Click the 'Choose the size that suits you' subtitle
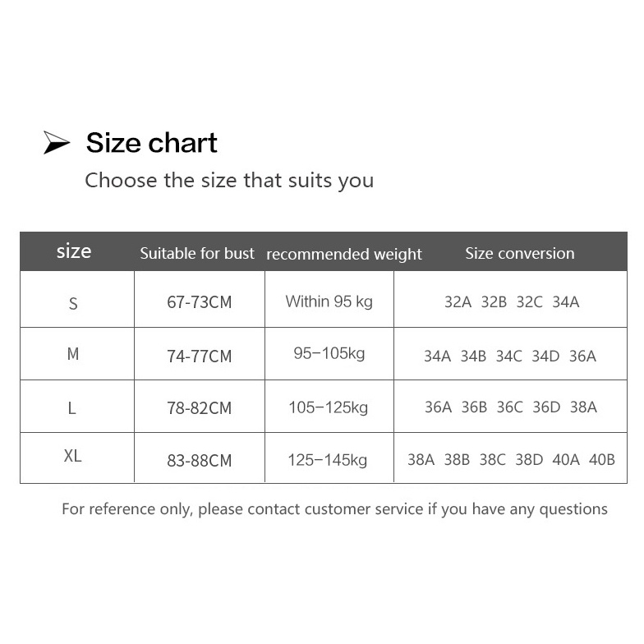This screenshot has width=644, height=644. (229, 180)
